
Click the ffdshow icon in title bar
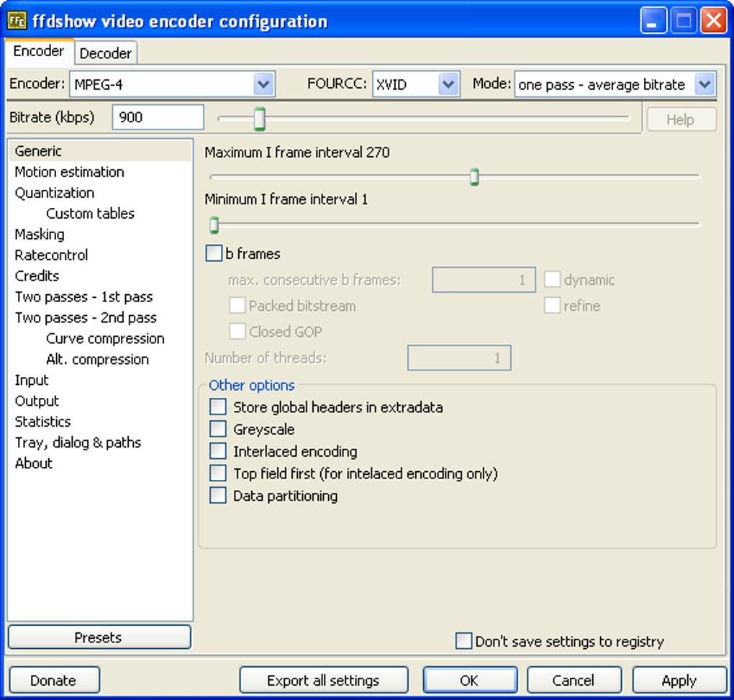click(x=17, y=21)
